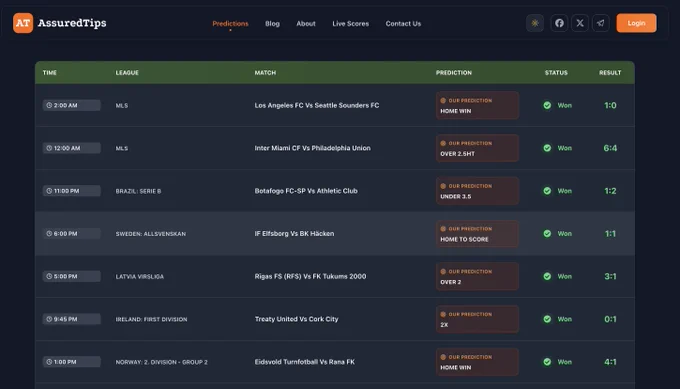Click the IRELAND: FIRST DIVISION league label
The image size is (680, 389).
pyautogui.click(x=151, y=319)
